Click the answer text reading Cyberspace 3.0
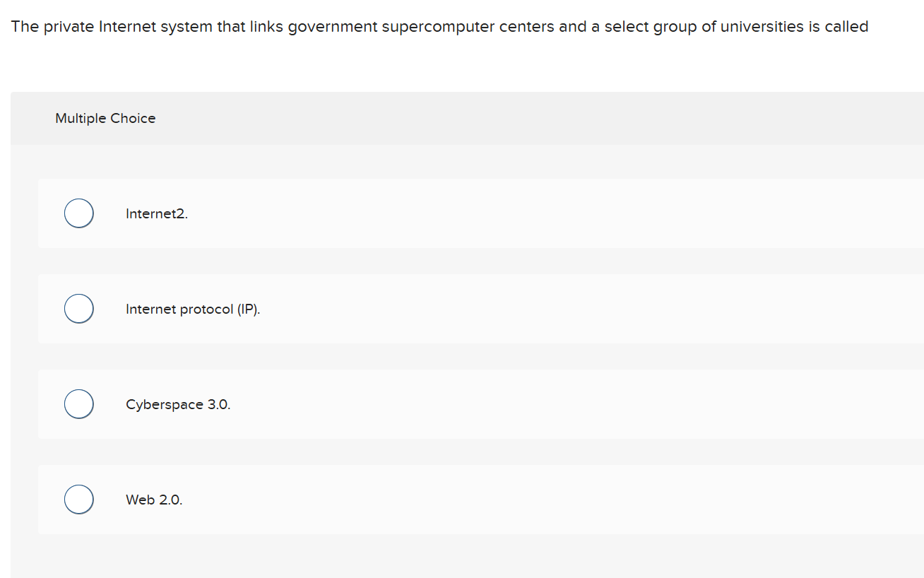 tap(177, 404)
